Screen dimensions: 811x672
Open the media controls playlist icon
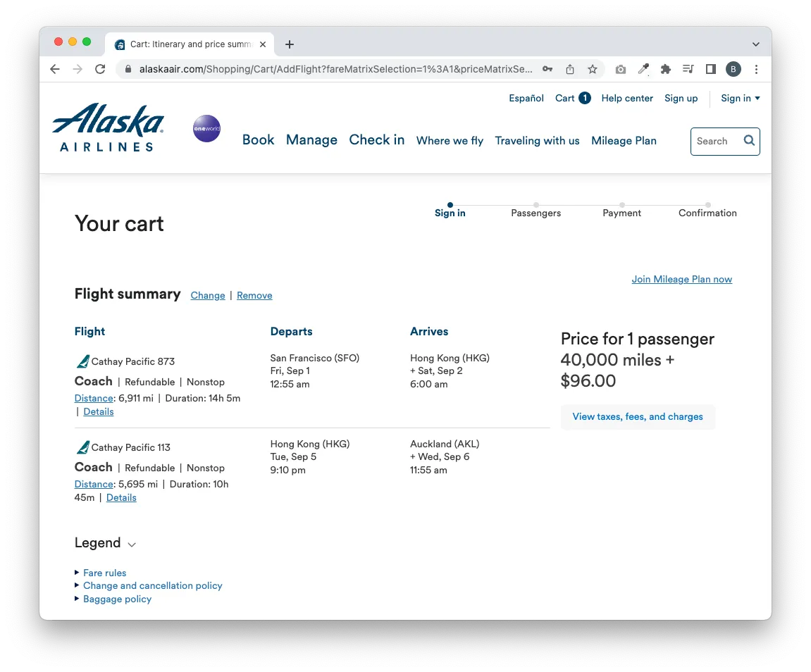[x=688, y=69]
